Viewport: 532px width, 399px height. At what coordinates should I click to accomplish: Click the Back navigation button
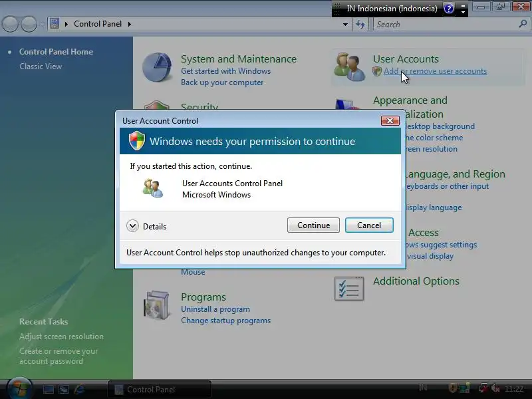tap(10, 24)
